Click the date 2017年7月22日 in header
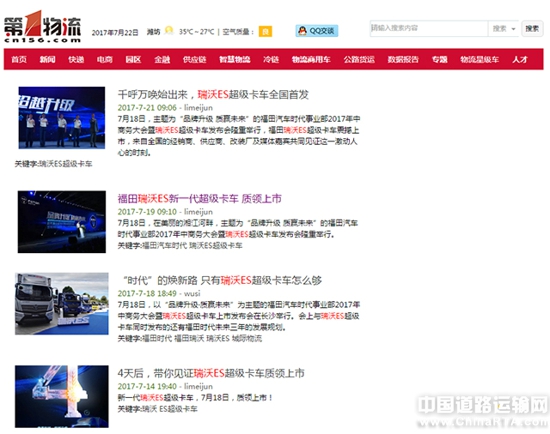The image size is (550, 434). (x=115, y=33)
